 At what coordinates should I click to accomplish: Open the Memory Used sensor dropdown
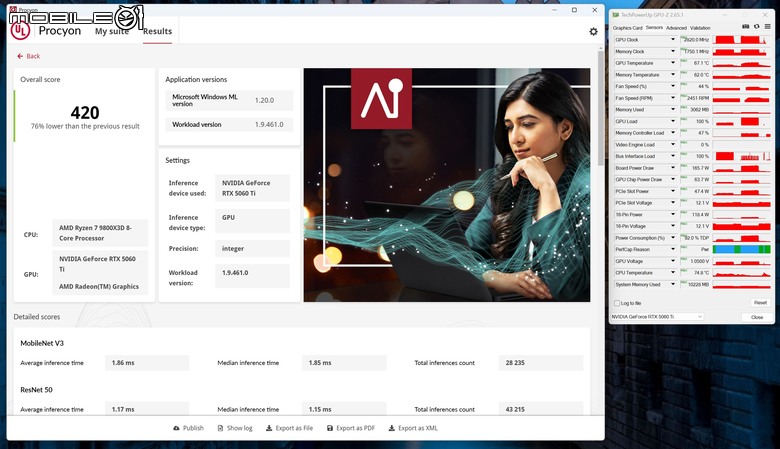pyautogui.click(x=673, y=109)
